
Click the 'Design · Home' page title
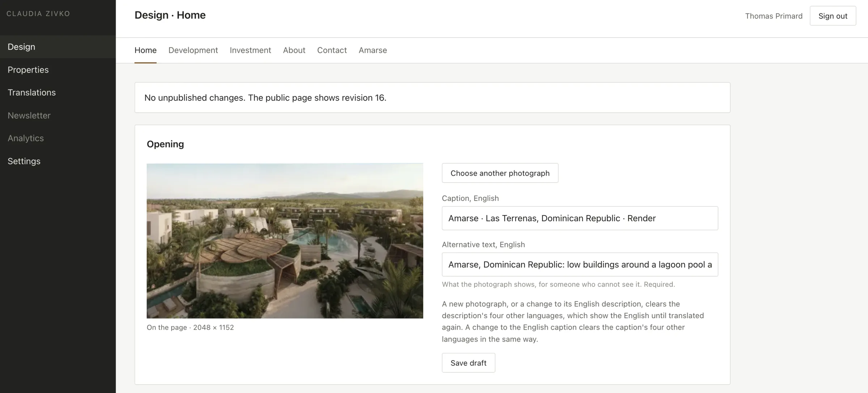[170, 15]
